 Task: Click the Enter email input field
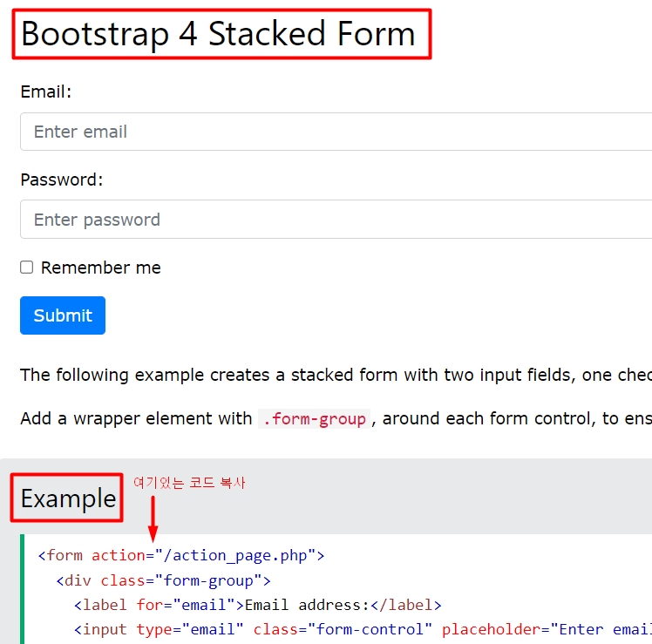(336, 132)
